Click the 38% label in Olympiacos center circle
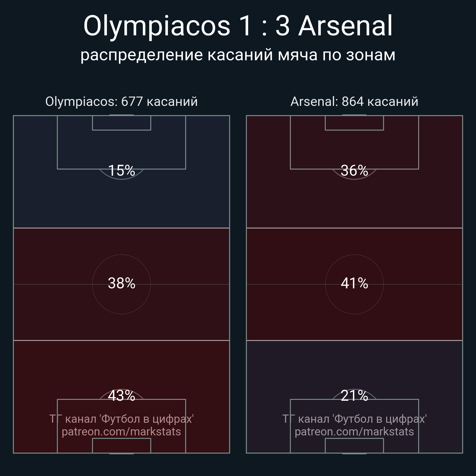This screenshot has height=476, width=476. coord(121,283)
